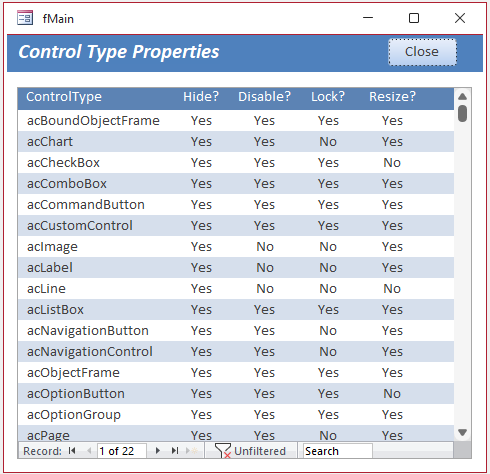Click the Lock? column header
This screenshot has width=490, height=474.
pyautogui.click(x=328, y=97)
